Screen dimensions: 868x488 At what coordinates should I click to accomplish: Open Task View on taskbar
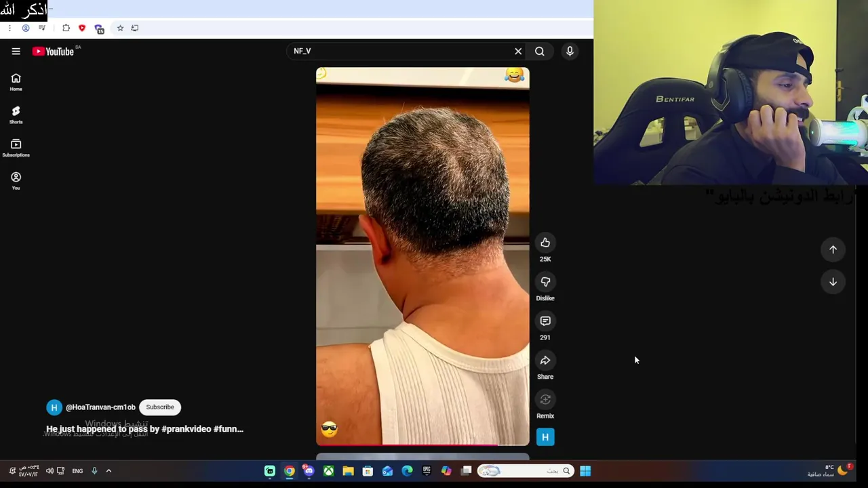point(467,471)
